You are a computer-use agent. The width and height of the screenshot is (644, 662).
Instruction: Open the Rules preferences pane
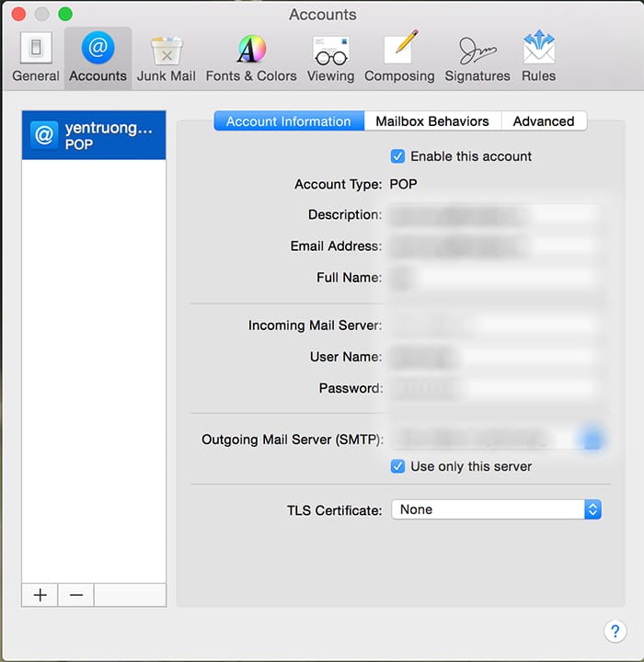[x=538, y=57]
